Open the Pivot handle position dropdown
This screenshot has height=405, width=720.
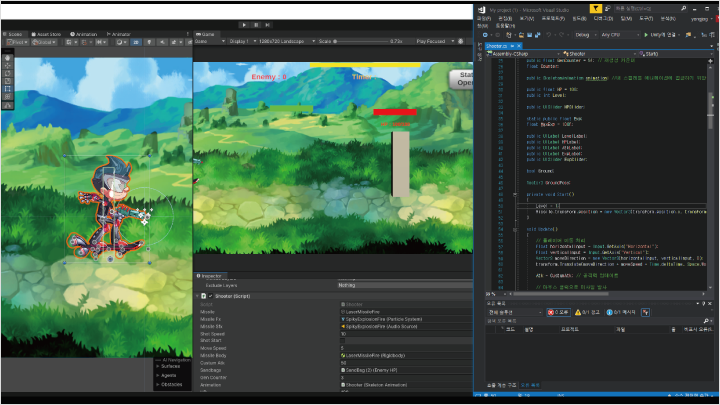click(x=17, y=42)
